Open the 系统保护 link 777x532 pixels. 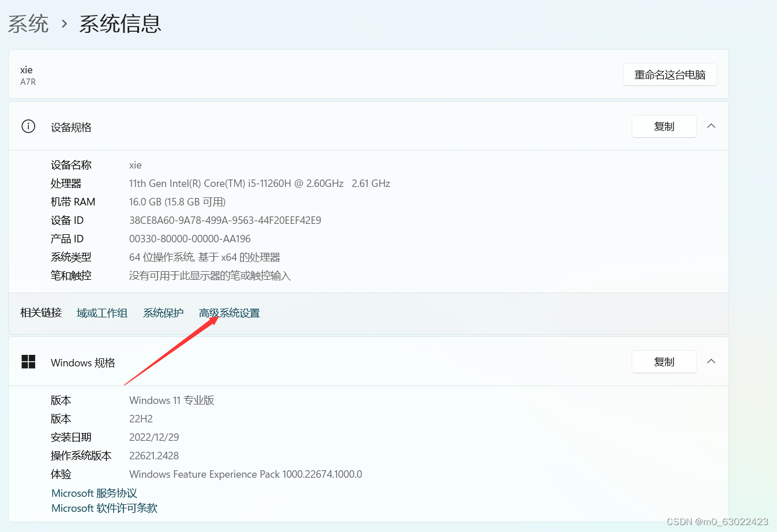(x=163, y=313)
